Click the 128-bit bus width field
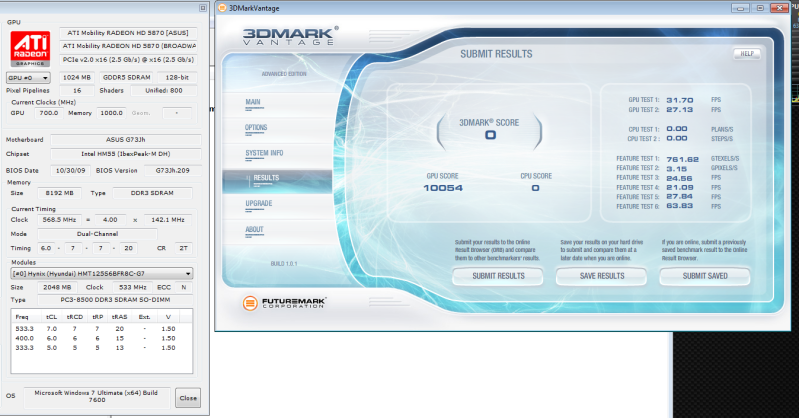 pyautogui.click(x=177, y=77)
